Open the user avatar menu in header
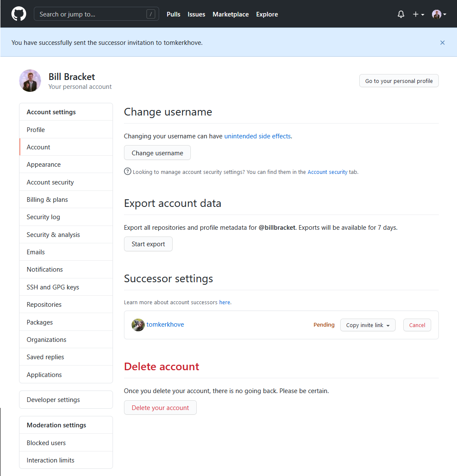Image resolution: width=457 pixels, height=476 pixels. pyautogui.click(x=439, y=14)
